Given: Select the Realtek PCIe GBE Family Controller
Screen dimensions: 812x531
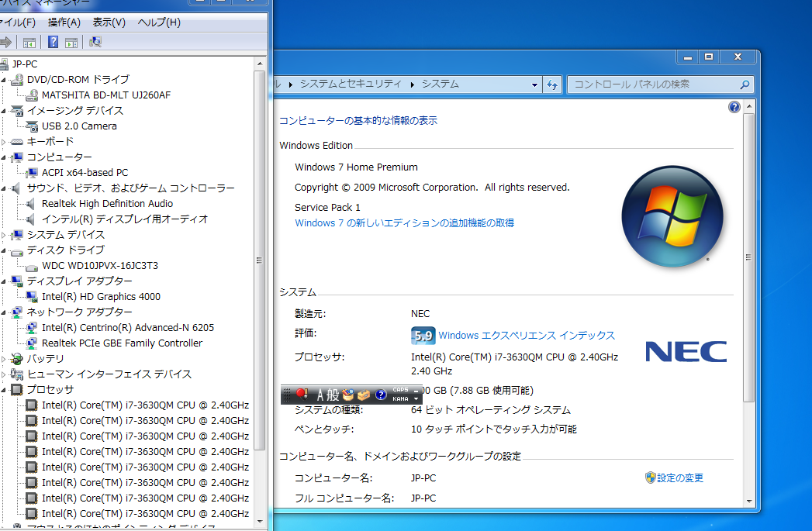Looking at the screenshot, I should click(x=123, y=343).
